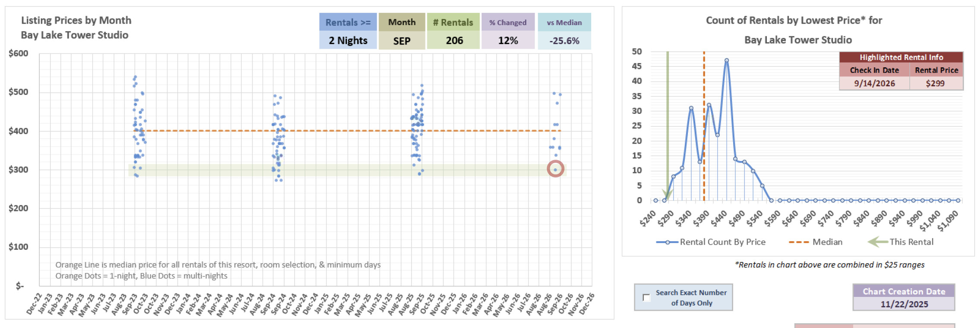980x328 pixels.
Task: Click the 11/22/2025 chart creation date
Action: pyautogui.click(x=904, y=304)
